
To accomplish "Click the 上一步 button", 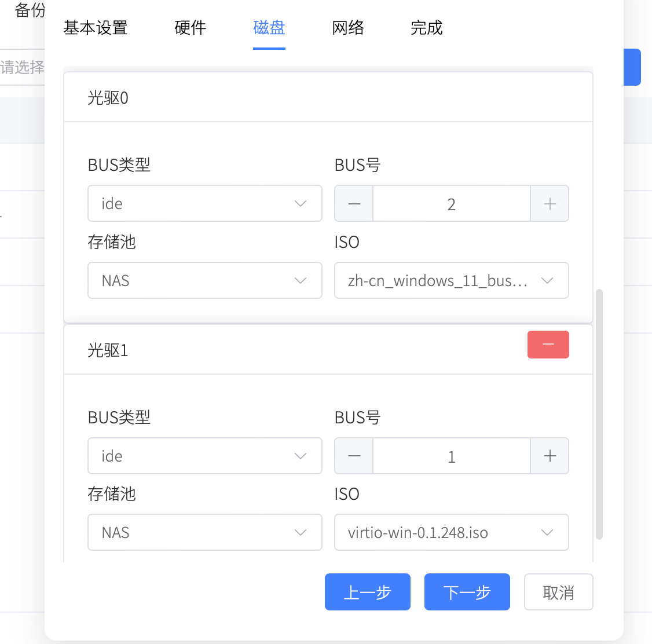I will coord(367,591).
